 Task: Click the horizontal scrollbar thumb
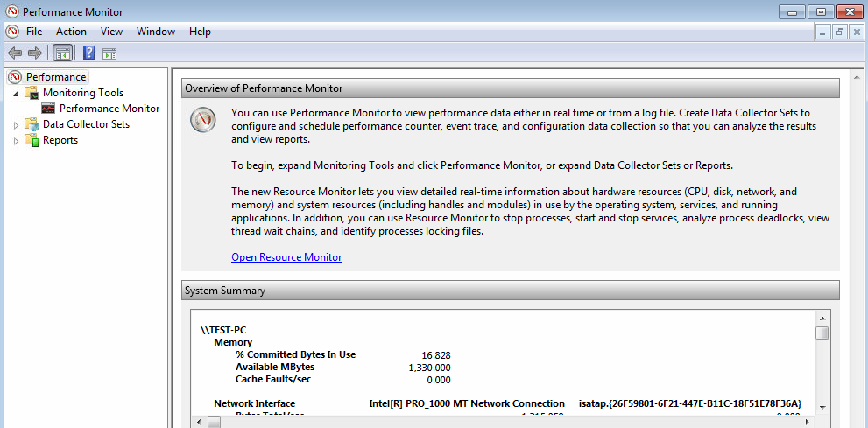coord(214,422)
